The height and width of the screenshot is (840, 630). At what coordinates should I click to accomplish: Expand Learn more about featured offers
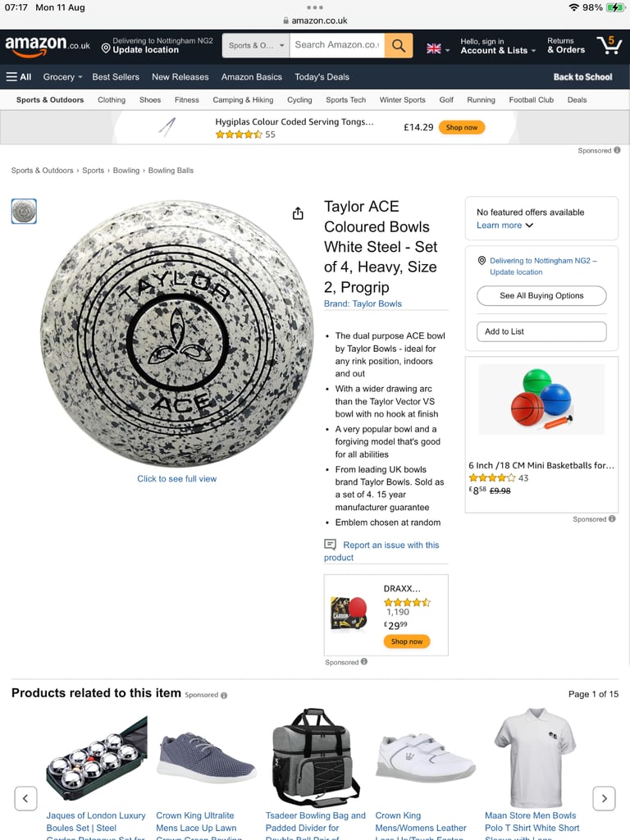[504, 226]
